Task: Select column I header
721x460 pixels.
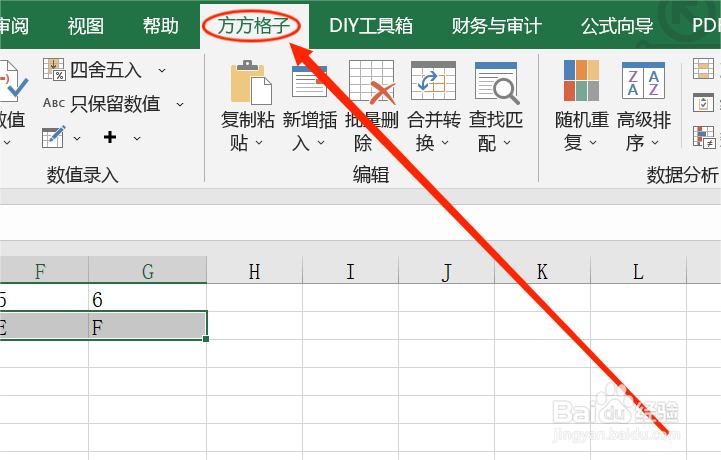Action: coord(350,270)
